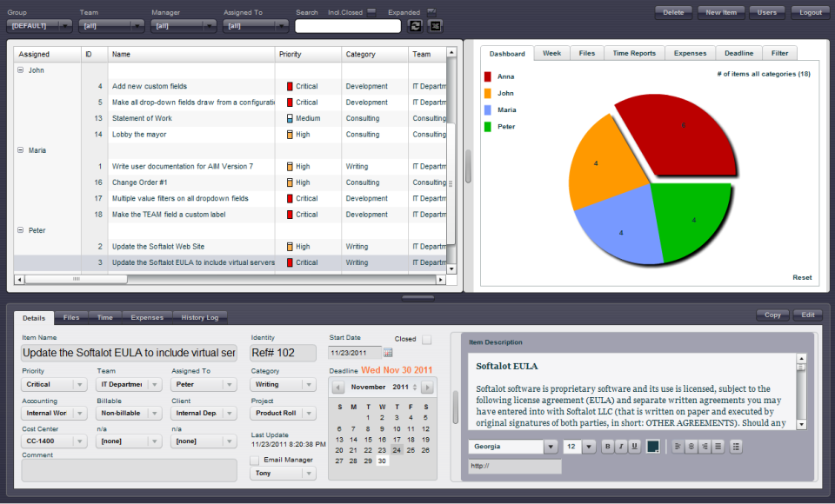Toggle bold formatting in the description editor

[607, 446]
